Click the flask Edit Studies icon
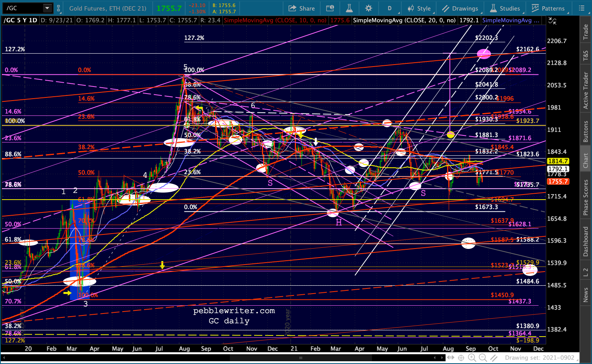The height and width of the screenshot is (364, 592). point(349,8)
